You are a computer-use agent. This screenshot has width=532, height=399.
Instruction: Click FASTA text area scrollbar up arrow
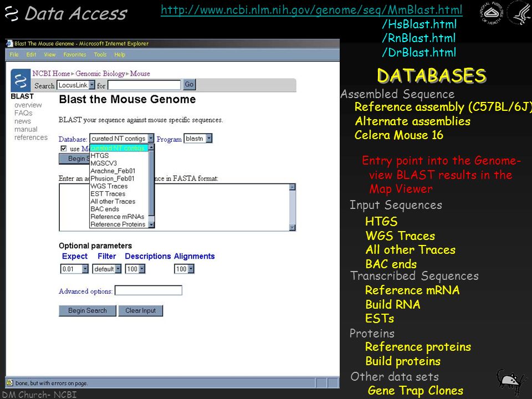pyautogui.click(x=292, y=187)
